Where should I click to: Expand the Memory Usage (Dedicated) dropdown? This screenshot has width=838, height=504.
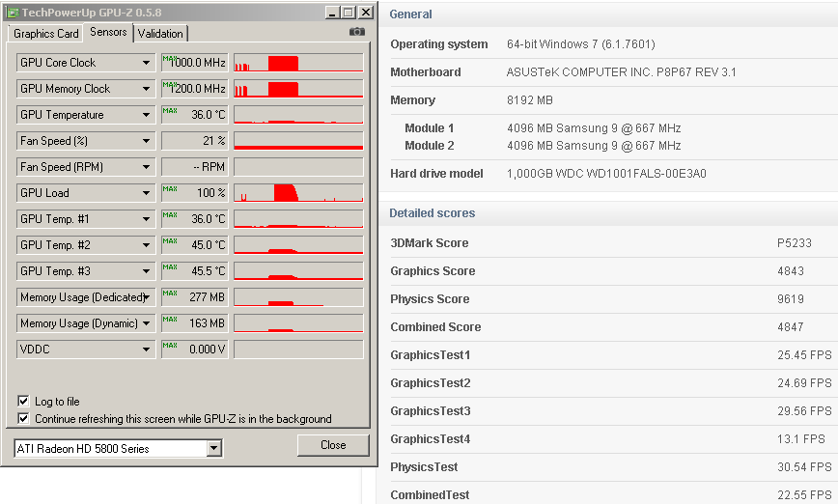pyautogui.click(x=86, y=297)
